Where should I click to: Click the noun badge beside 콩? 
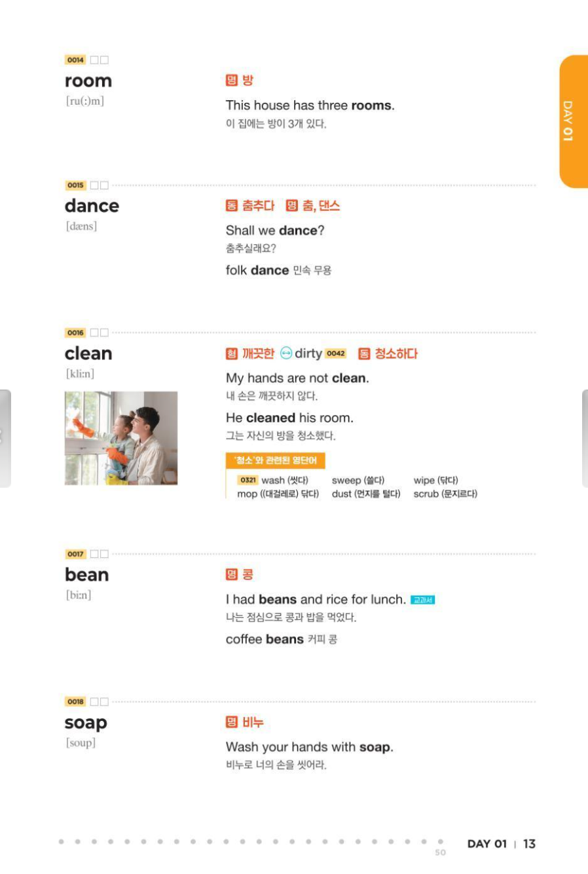pos(231,575)
